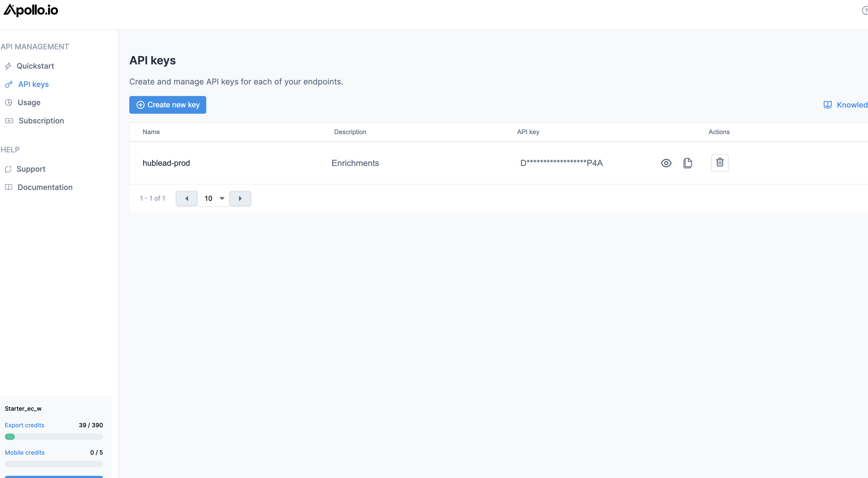Image resolution: width=868 pixels, height=478 pixels.
Task: Click the Mobile credits label
Action: pyautogui.click(x=25, y=453)
